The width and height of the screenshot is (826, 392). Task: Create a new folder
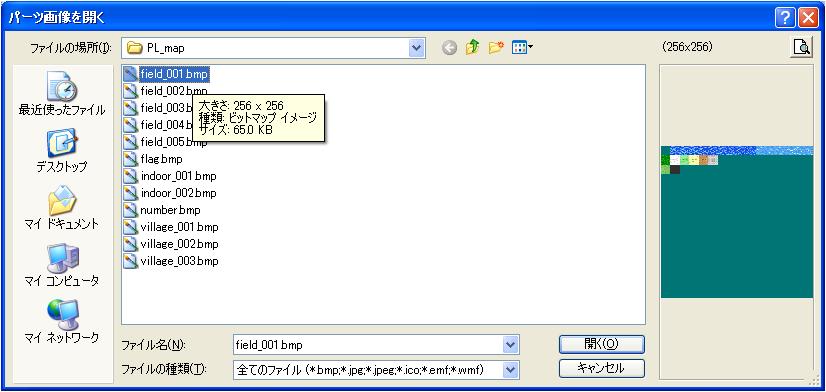tap(496, 48)
